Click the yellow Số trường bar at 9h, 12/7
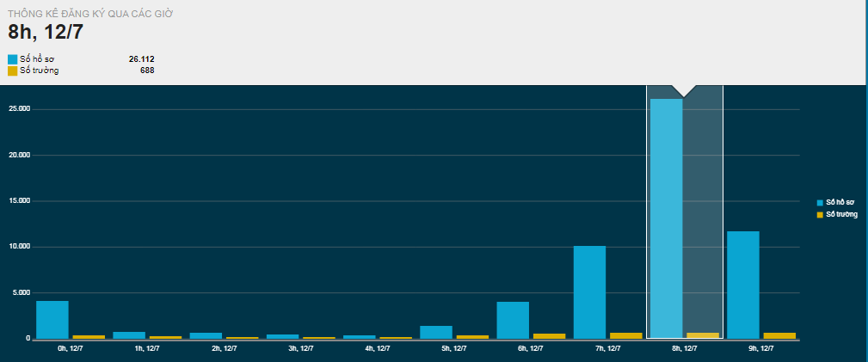This screenshot has width=868, height=362. [x=779, y=335]
